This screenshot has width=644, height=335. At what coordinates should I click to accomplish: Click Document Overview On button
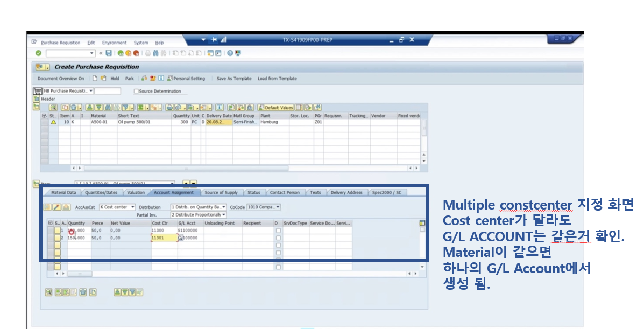coord(61,79)
